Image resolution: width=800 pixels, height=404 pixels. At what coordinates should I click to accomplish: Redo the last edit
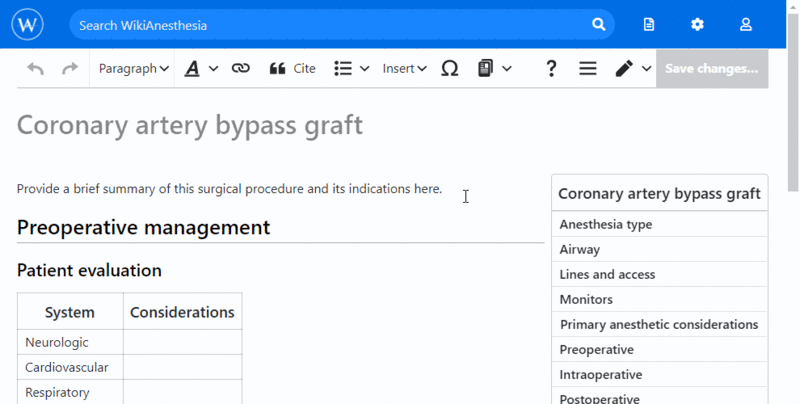click(69, 68)
